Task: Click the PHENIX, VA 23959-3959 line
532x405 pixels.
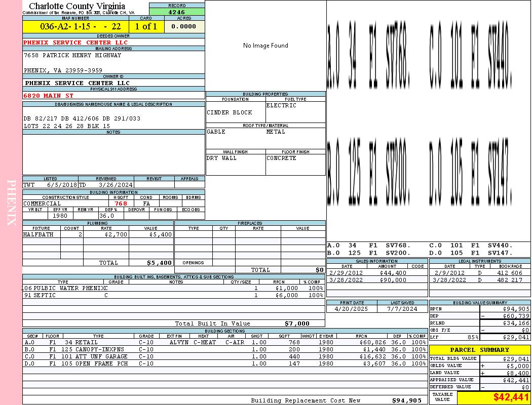Action: tap(63, 70)
